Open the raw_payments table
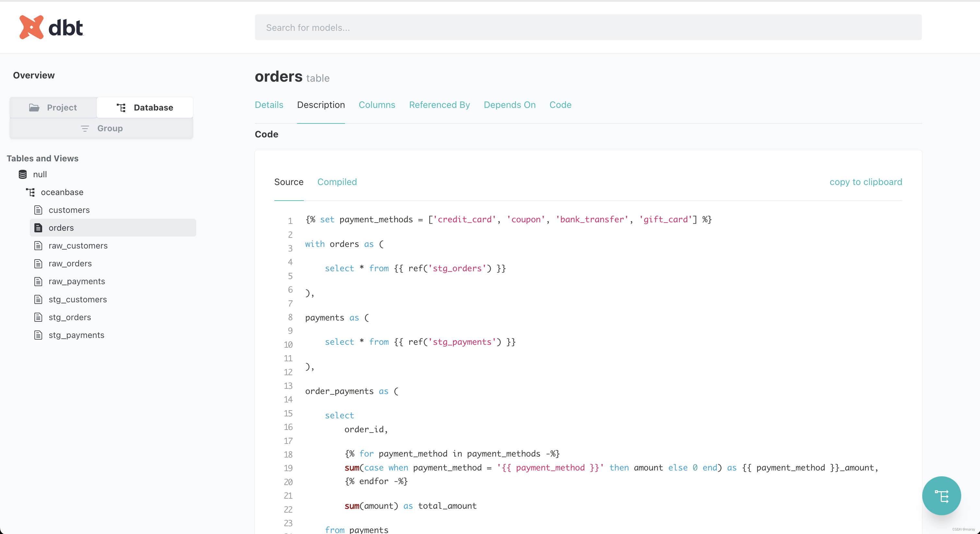Screen dimensions: 980x534 click(77, 281)
